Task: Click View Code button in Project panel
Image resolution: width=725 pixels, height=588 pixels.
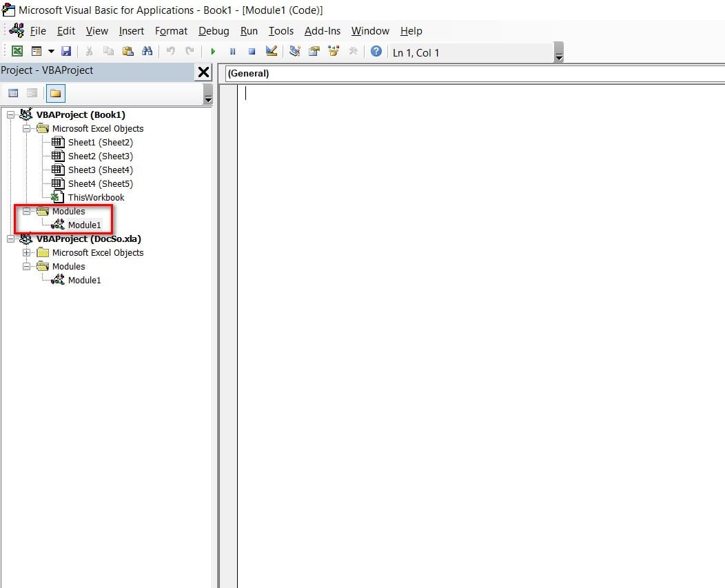Action: 13,93
